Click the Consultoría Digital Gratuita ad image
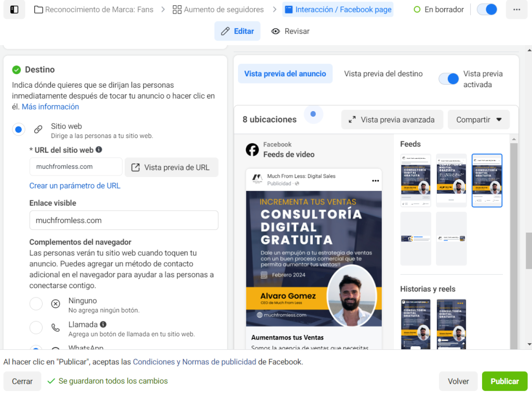The image size is (532, 394). (314, 259)
